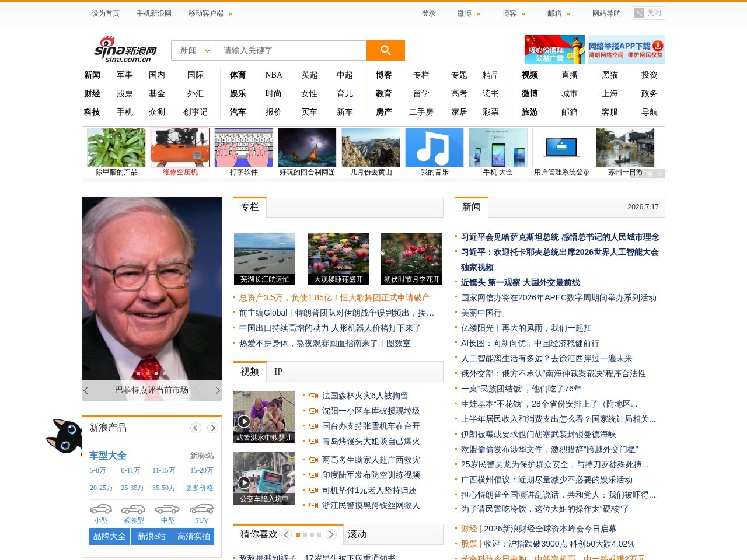Click video icon beside 两高考生瞒家人赴广西救灾
The width and height of the screenshot is (747, 560).
click(x=313, y=460)
